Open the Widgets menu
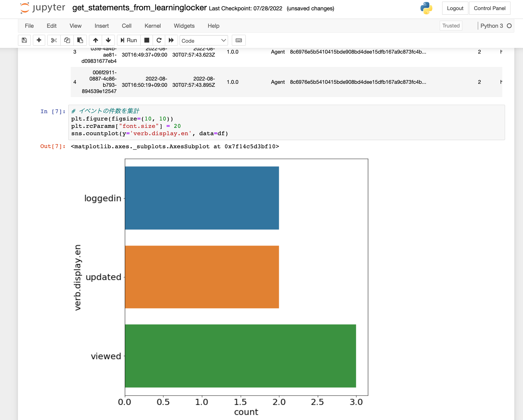The image size is (523, 420). click(x=184, y=26)
